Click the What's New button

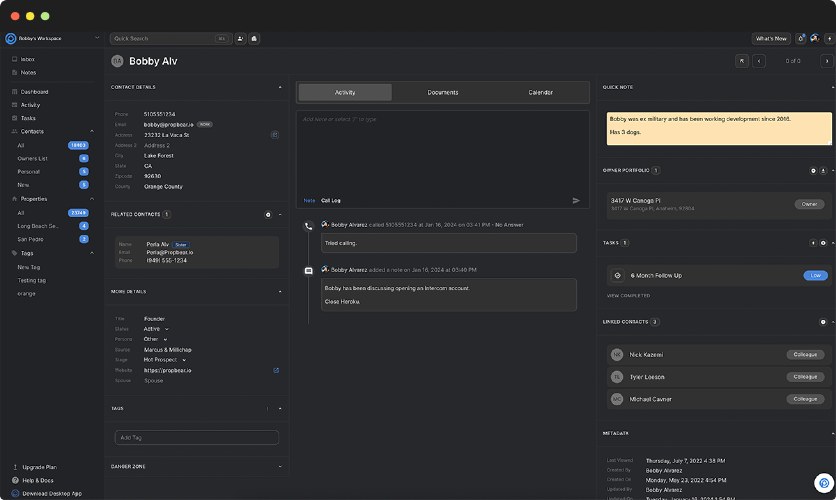tap(771, 38)
